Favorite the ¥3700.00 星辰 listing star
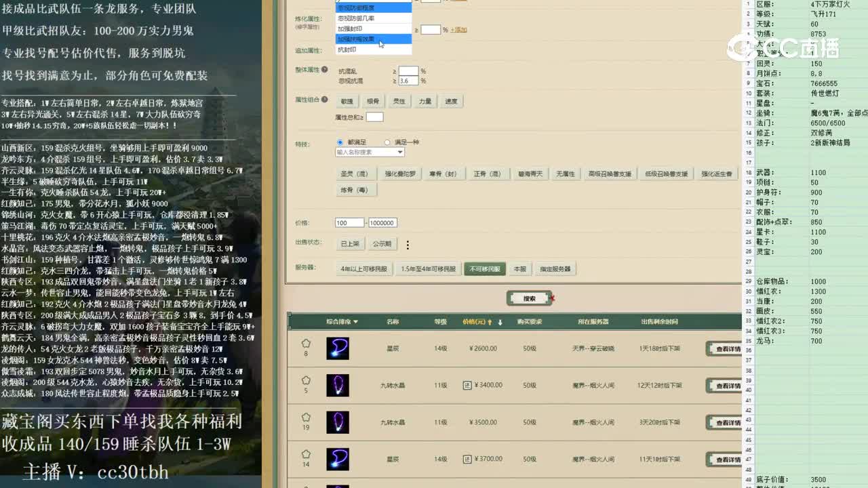This screenshot has width=868, height=488. 306,454
